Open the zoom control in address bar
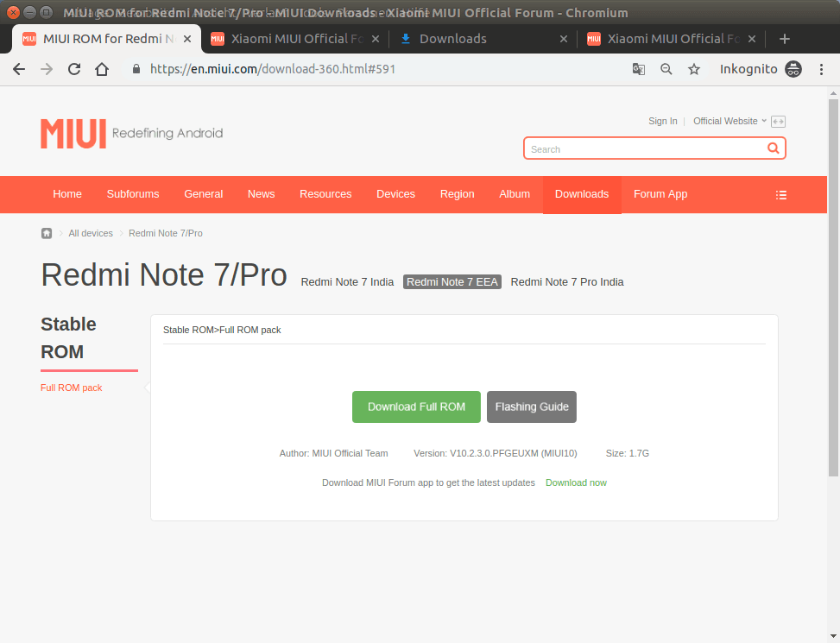This screenshot has height=643, width=840. click(666, 69)
